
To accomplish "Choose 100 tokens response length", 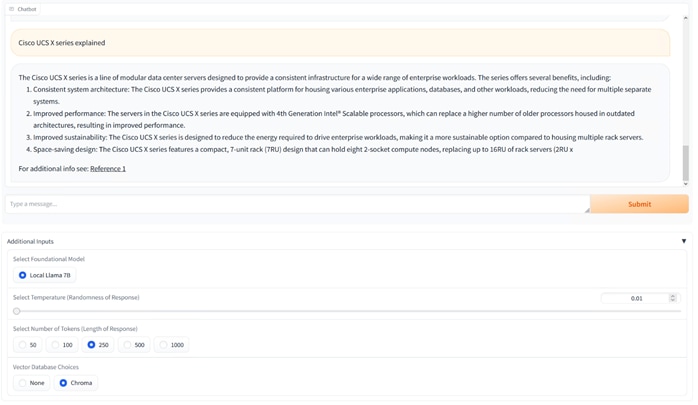I will (x=62, y=345).
